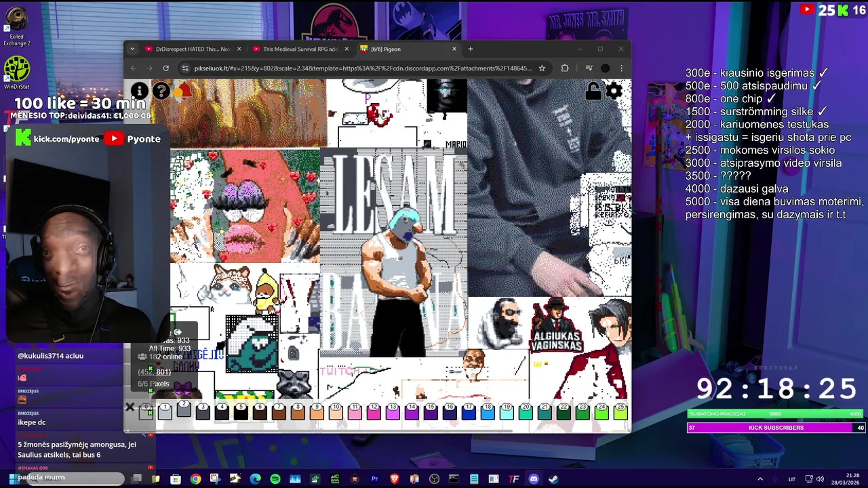Select palette color number 2
Viewport: 868px width, 488px height.
click(184, 409)
